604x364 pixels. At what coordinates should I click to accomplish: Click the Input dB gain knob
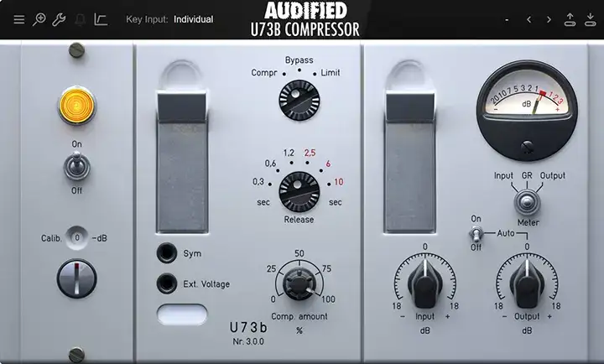[424, 284]
